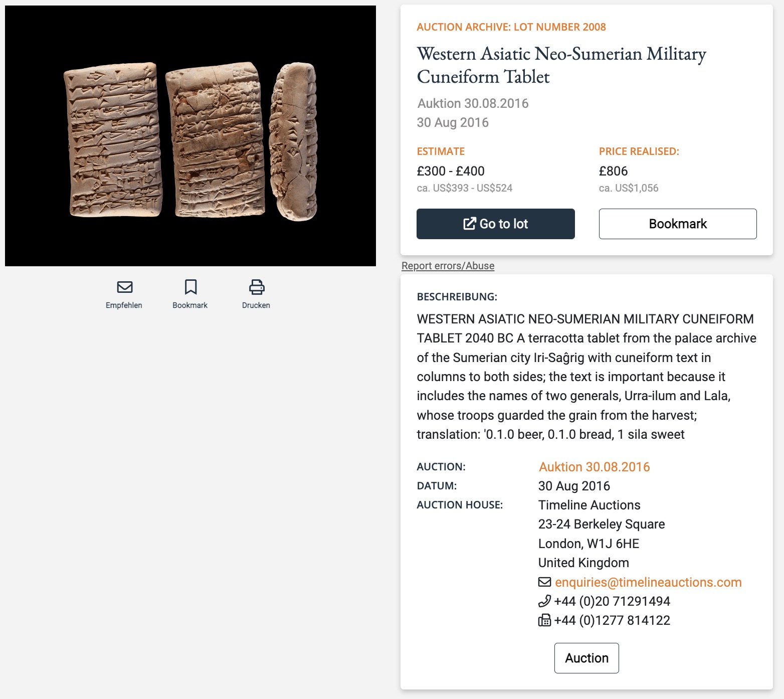The width and height of the screenshot is (784, 699).
Task: Open the orange Auktion 30.08.2016 link
Action: point(594,467)
